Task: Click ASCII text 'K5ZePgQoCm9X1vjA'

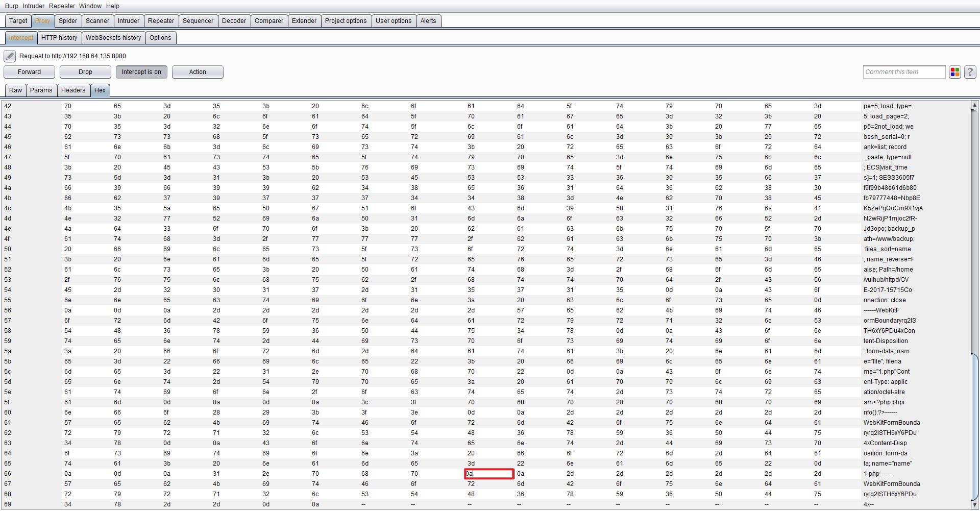Action: pos(893,208)
